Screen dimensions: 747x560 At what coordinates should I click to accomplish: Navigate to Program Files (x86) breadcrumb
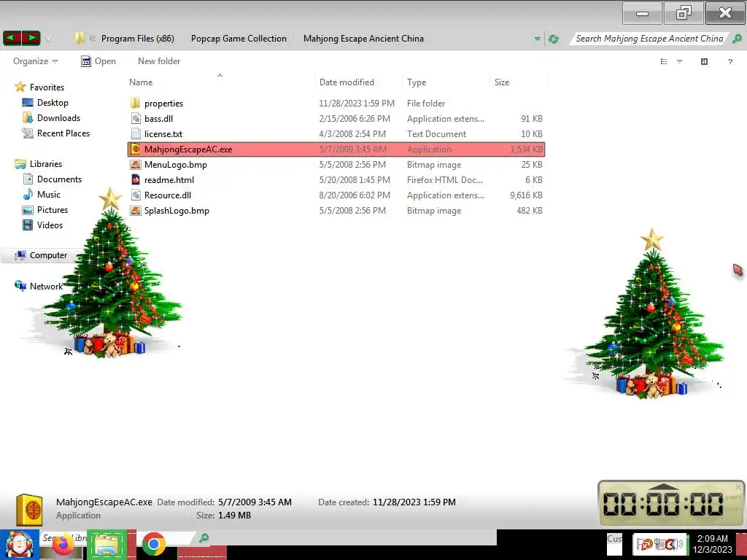click(x=138, y=39)
